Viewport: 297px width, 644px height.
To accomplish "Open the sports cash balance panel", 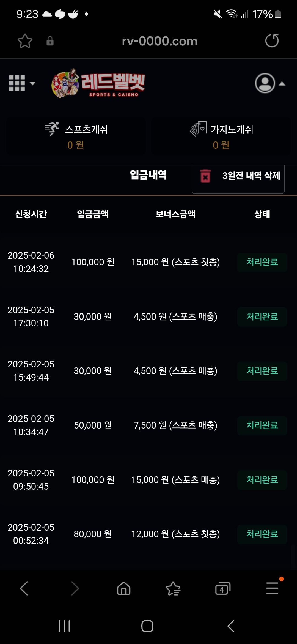I will click(x=76, y=136).
